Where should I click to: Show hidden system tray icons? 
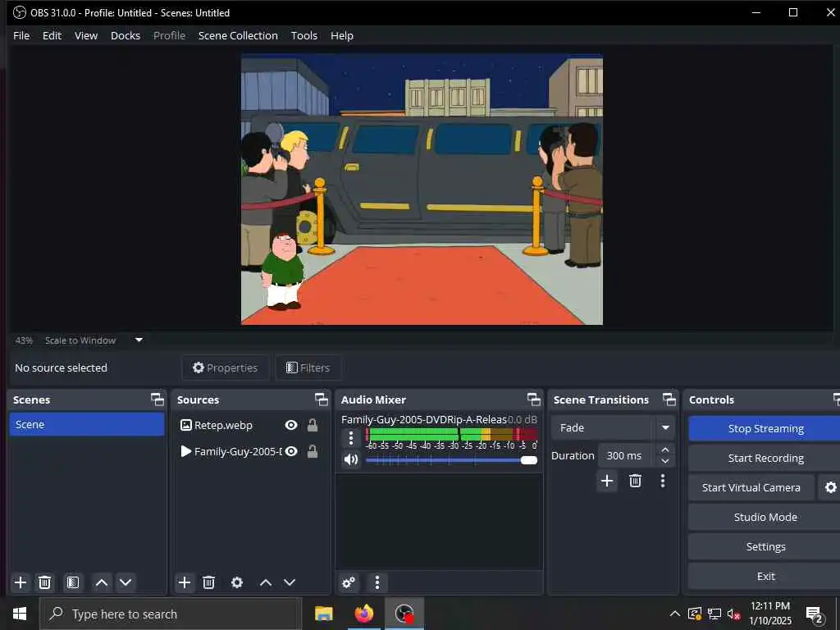pos(675,614)
